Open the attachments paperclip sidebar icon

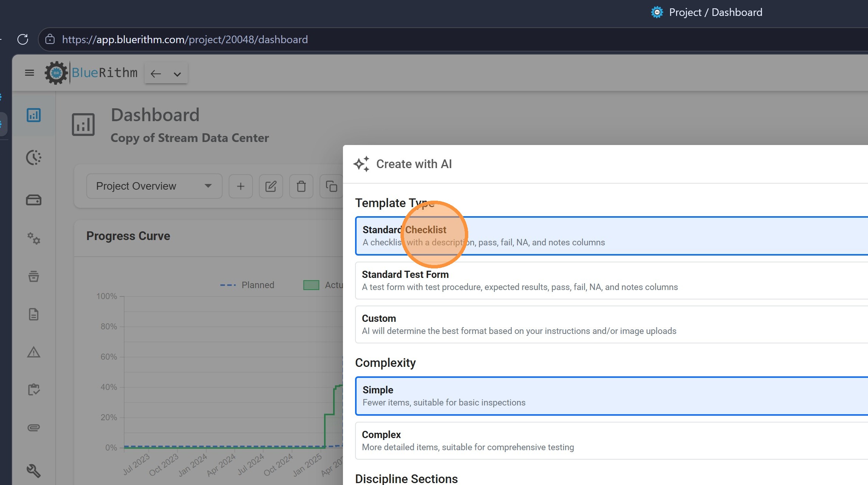tap(34, 428)
